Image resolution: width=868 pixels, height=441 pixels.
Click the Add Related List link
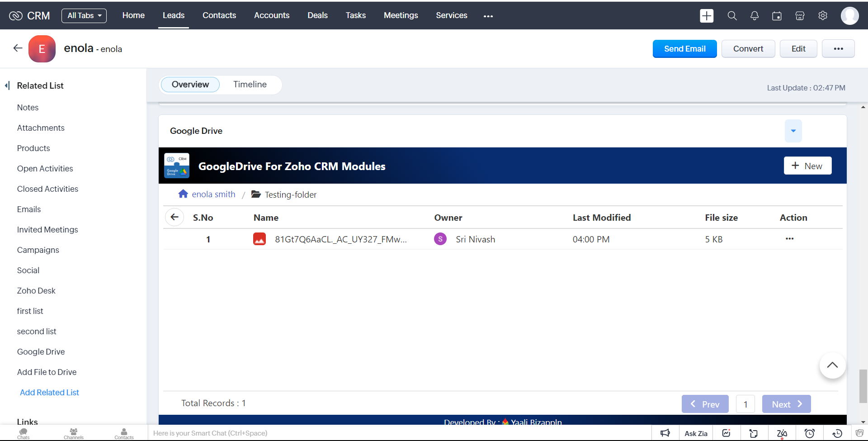[x=49, y=393]
